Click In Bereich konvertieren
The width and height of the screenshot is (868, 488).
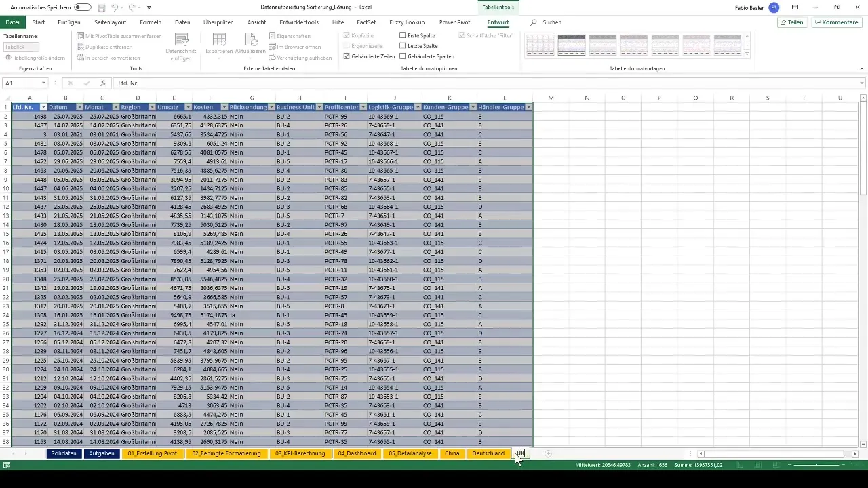tap(108, 58)
